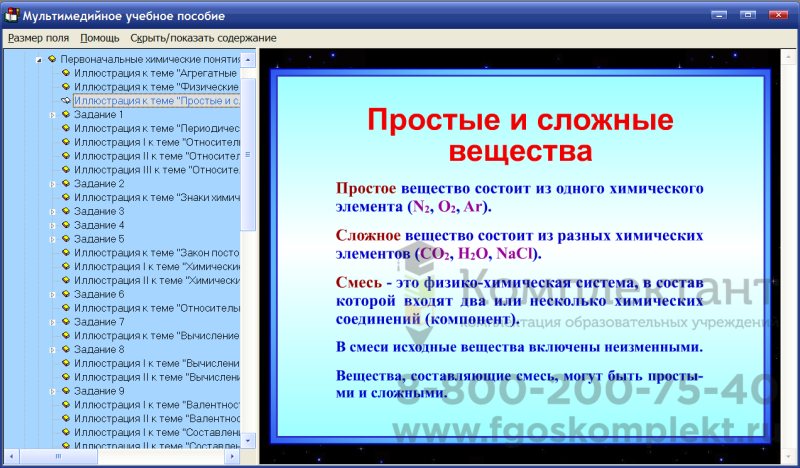Click the icon of 'Иллюстрация II к теме Относител'
The width and height of the screenshot is (800, 468).
click(66, 156)
